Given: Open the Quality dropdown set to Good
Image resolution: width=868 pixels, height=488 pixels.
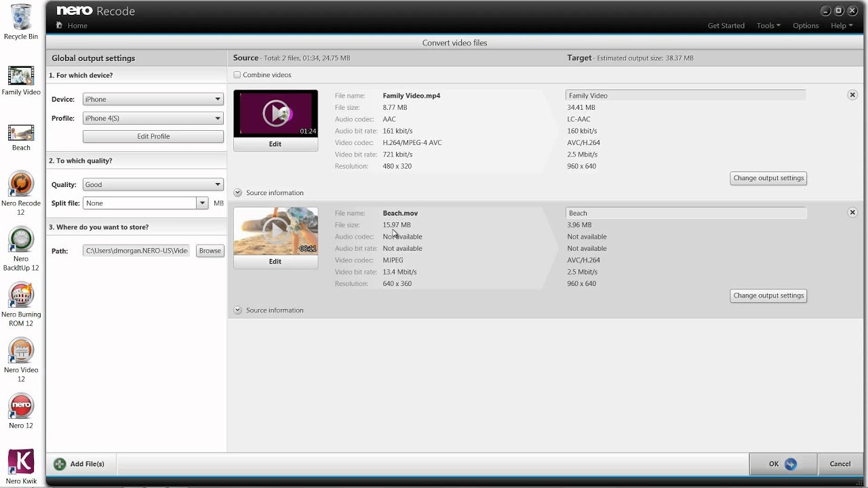Looking at the screenshot, I should pyautogui.click(x=153, y=185).
